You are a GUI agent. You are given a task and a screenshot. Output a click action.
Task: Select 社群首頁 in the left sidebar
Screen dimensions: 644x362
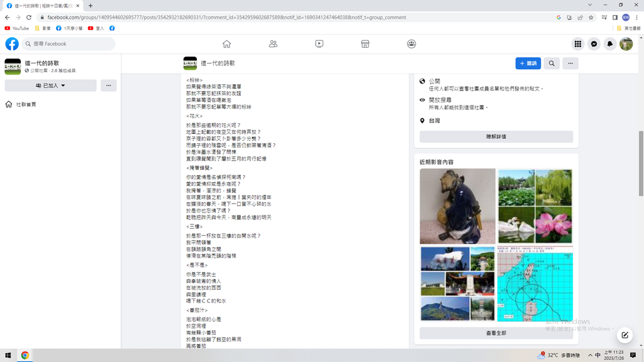pyautogui.click(x=26, y=104)
